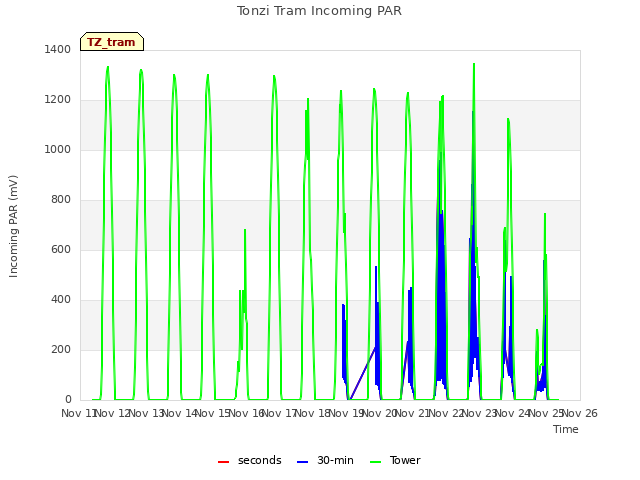Click the diagonal blue line between Nov 19 and Nov 20

pos(363,372)
